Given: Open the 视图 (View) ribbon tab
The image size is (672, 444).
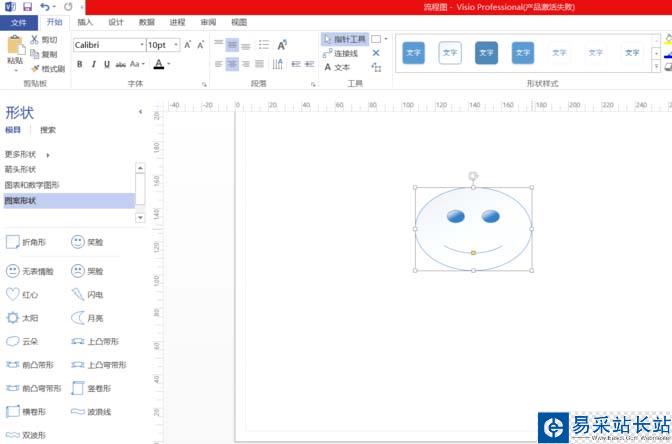Looking at the screenshot, I should coord(239,22).
